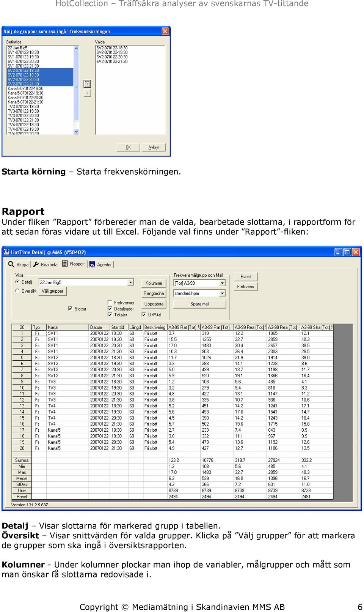Open the Bearbeta tab
Viewport: 364px width, 612px height.
45,264
